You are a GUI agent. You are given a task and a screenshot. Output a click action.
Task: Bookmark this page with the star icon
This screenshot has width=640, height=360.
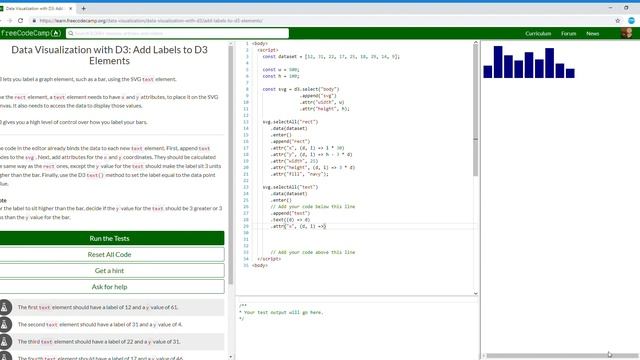618,20
